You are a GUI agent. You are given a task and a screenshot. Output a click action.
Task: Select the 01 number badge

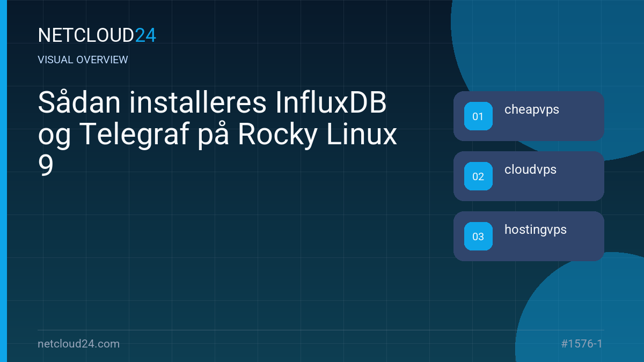478,116
